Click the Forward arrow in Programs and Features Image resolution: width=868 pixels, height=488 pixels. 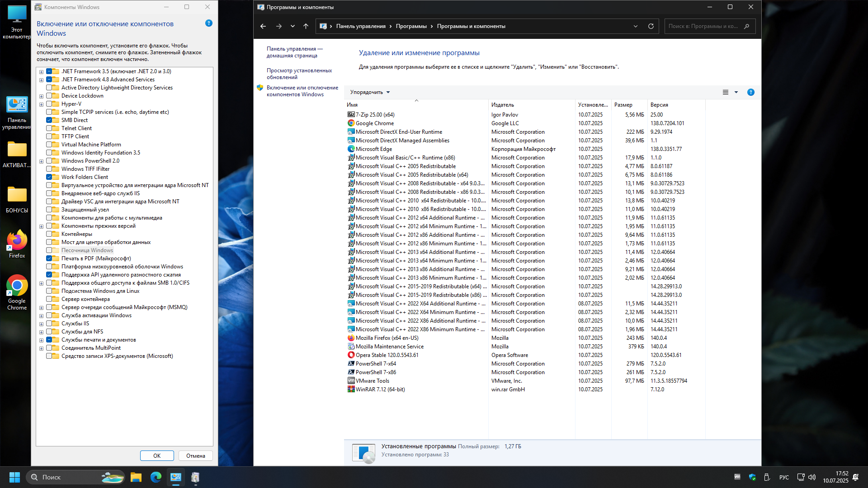coord(278,26)
